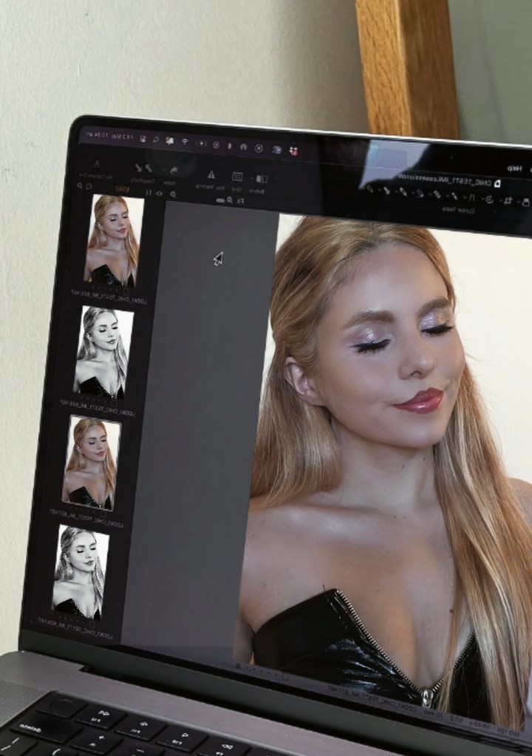Toggle the Grid overlay icon
This screenshot has height=756, width=532.
(237, 177)
